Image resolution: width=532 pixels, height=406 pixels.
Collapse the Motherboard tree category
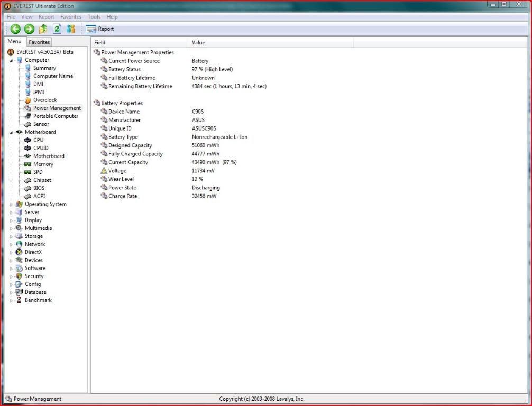(11, 132)
